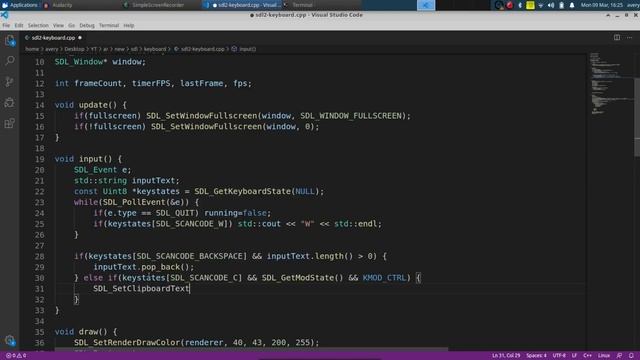Open the Explorer view in the activity bar
This screenshot has width=640, height=360.
click(10, 40)
